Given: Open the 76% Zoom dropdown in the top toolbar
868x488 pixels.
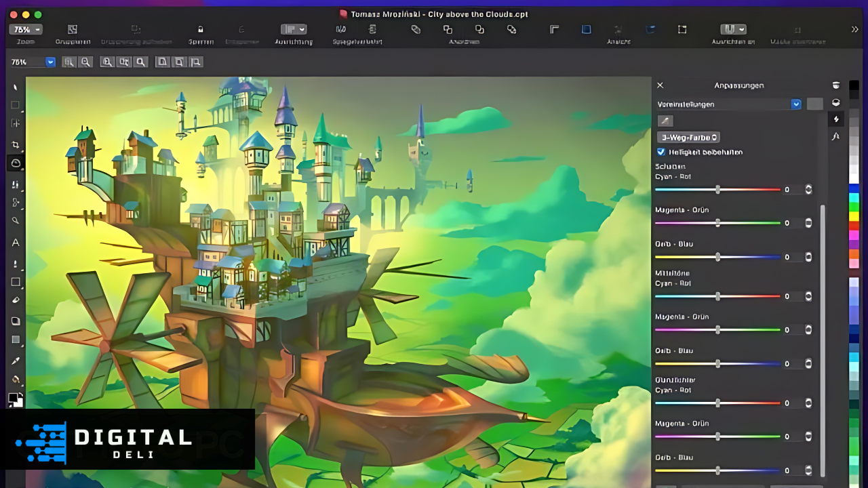Looking at the screenshot, I should [x=26, y=29].
